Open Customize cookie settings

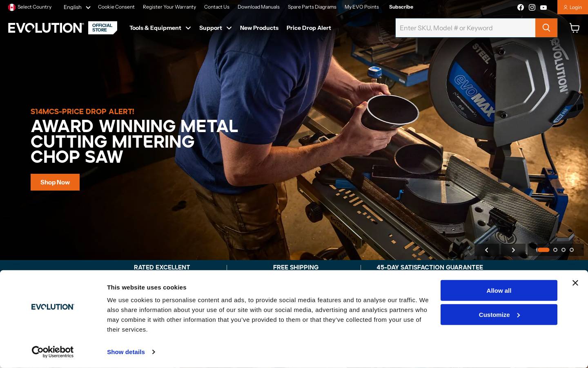(x=499, y=314)
